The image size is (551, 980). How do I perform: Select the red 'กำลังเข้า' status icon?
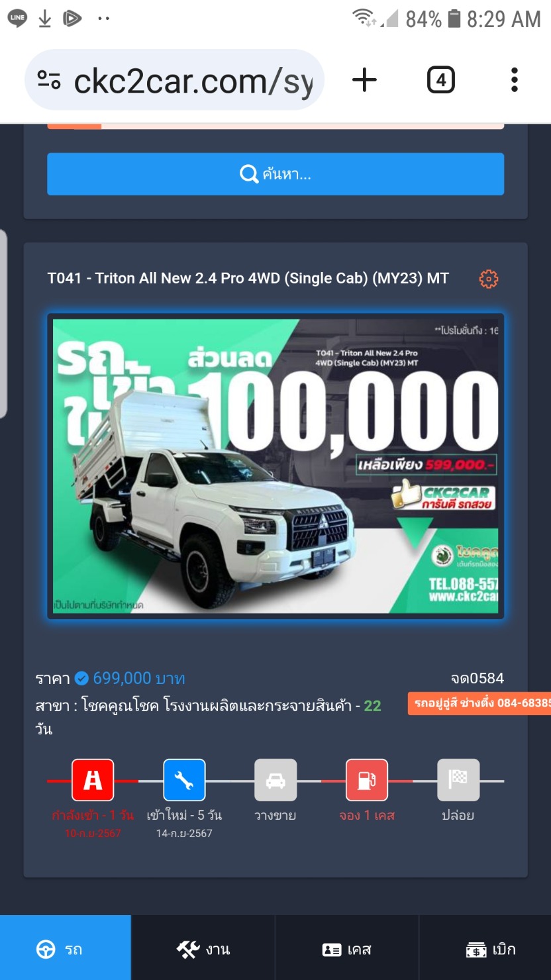[93, 781]
